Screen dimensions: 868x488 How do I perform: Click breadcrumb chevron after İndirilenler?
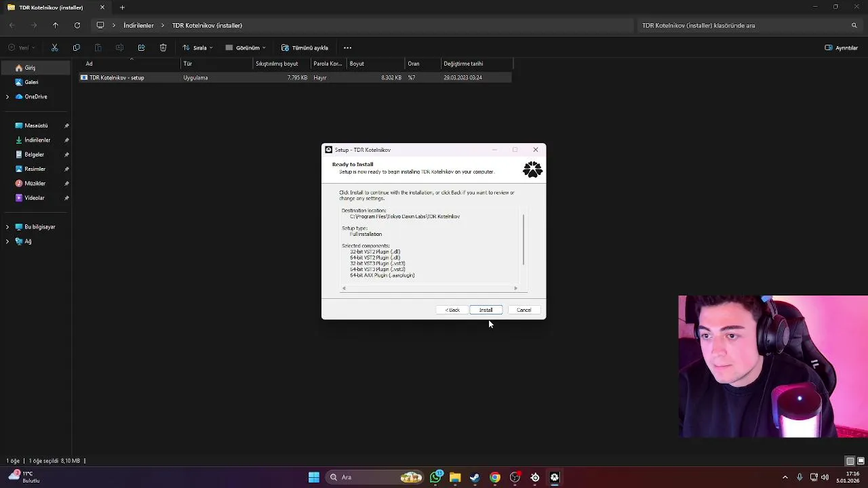pyautogui.click(x=163, y=25)
